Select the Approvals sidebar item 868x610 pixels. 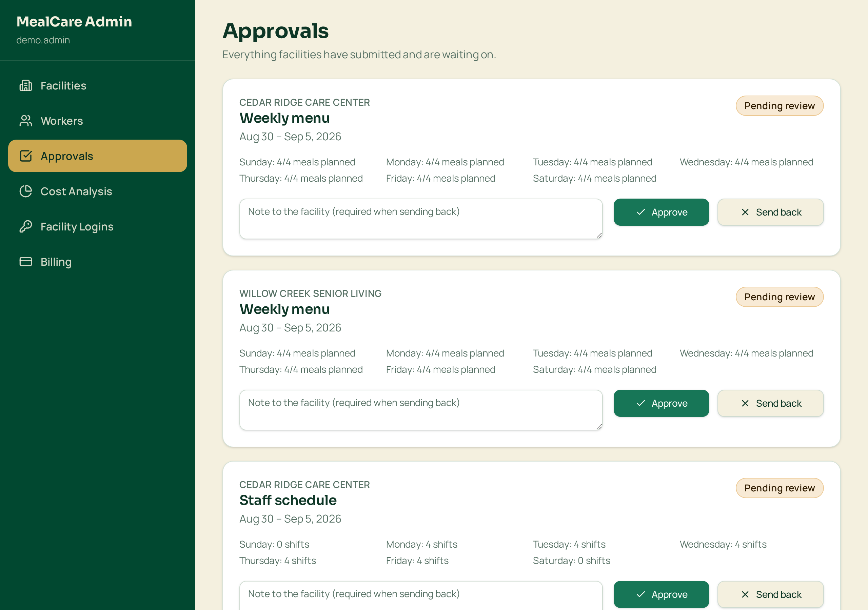[98, 156]
